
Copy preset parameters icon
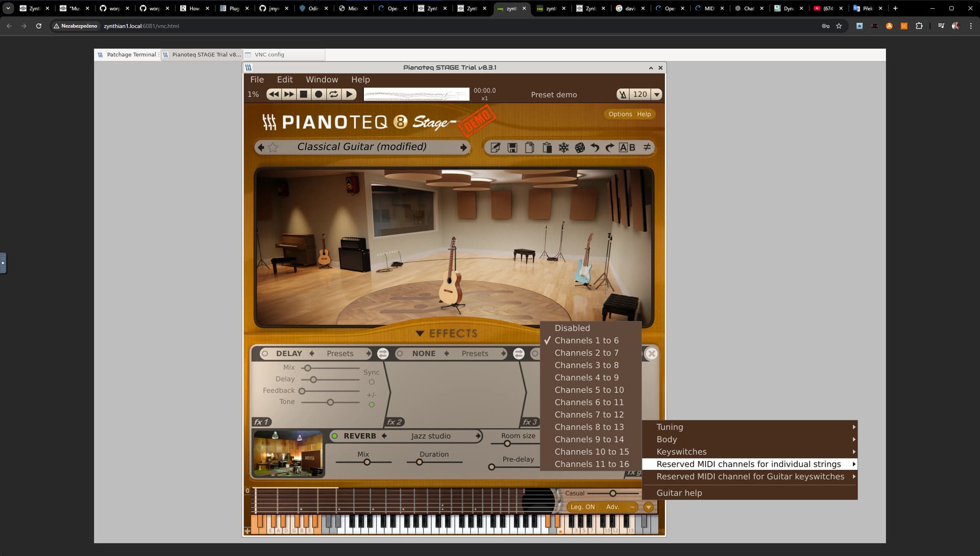pos(530,147)
